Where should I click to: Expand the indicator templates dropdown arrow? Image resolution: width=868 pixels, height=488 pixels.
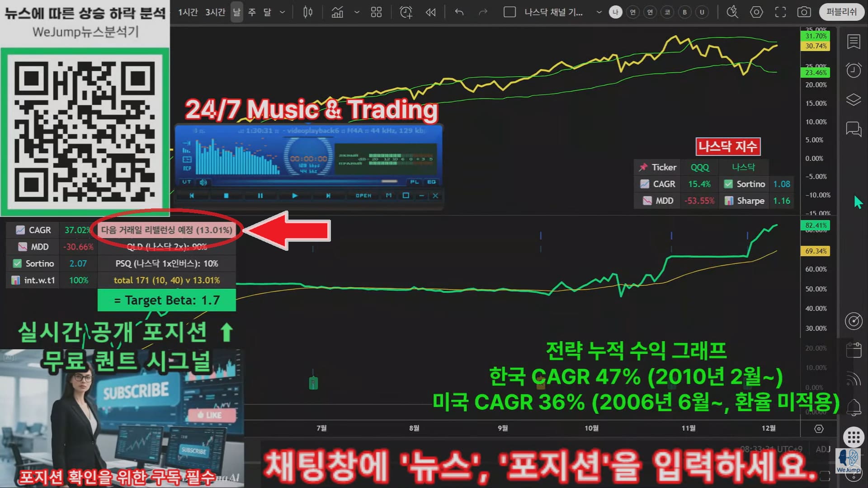coord(357,12)
